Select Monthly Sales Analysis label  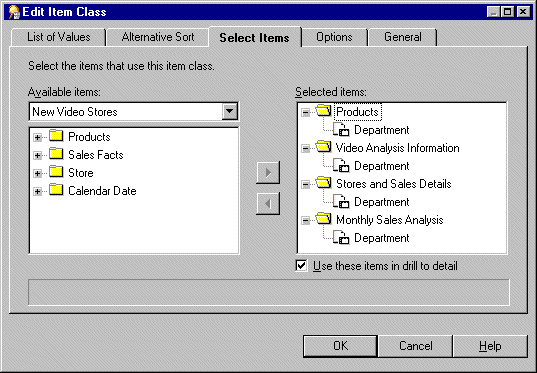click(390, 220)
